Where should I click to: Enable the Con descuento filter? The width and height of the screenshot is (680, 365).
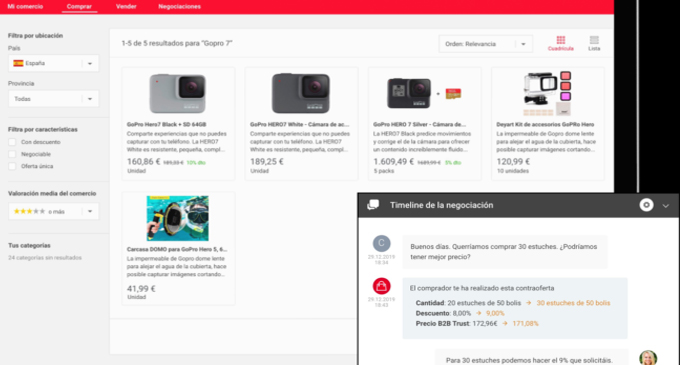[12, 142]
